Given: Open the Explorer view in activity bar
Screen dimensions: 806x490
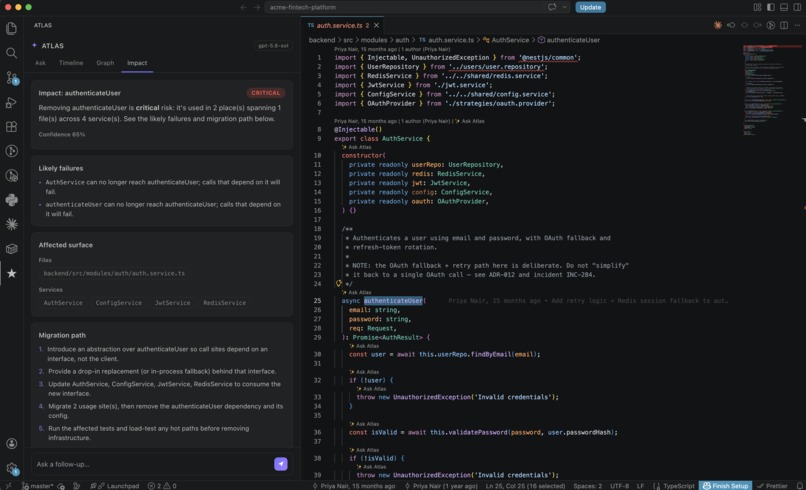Looking at the screenshot, I should (11, 28).
